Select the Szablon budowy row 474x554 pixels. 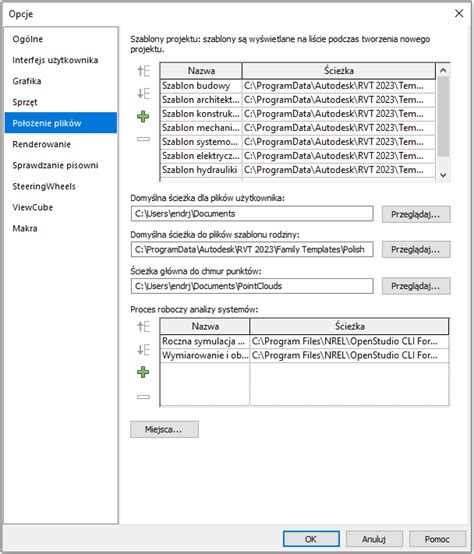[297, 86]
